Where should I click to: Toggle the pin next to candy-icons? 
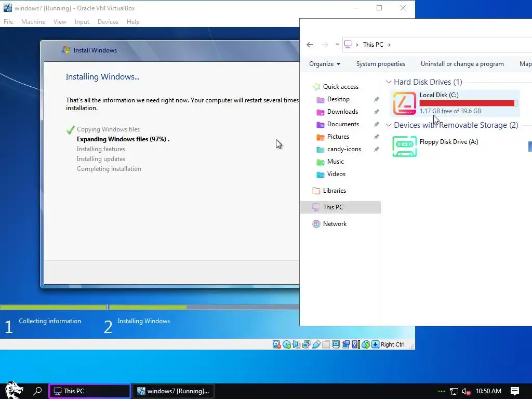coord(376,149)
